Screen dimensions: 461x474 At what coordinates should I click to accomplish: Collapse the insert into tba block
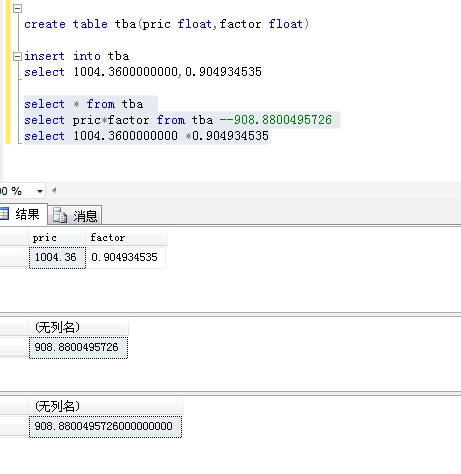click(x=17, y=56)
